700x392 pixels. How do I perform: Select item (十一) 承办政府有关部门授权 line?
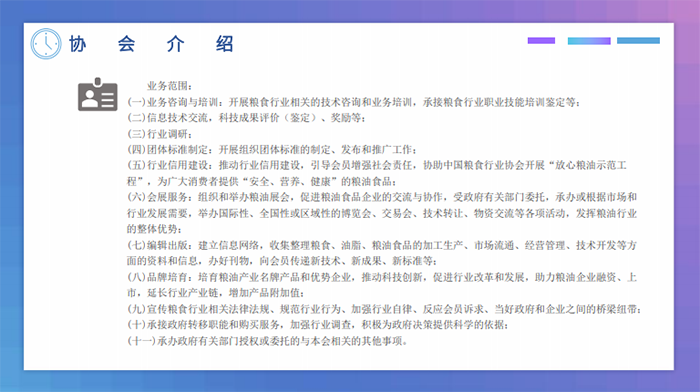267,341
